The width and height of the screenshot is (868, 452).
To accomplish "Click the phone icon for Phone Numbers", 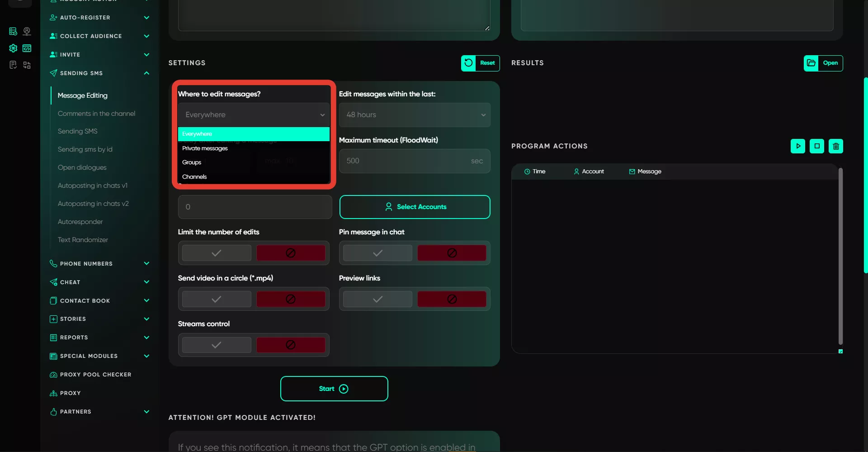I will click(x=53, y=263).
